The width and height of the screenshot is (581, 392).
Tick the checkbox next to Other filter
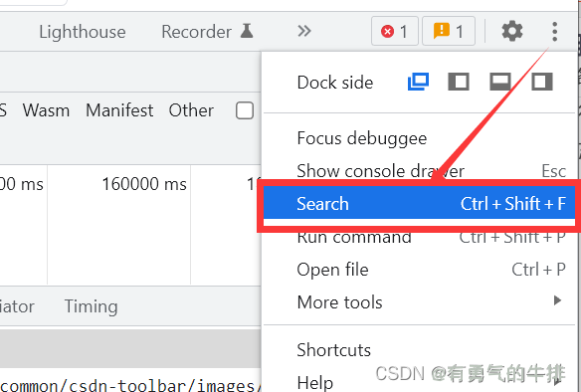click(245, 110)
